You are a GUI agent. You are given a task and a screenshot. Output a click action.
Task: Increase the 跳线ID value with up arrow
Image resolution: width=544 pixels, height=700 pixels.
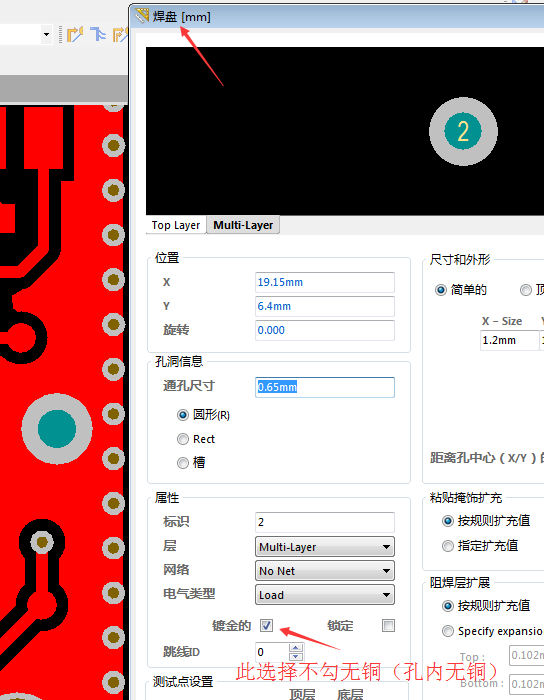[296, 648]
